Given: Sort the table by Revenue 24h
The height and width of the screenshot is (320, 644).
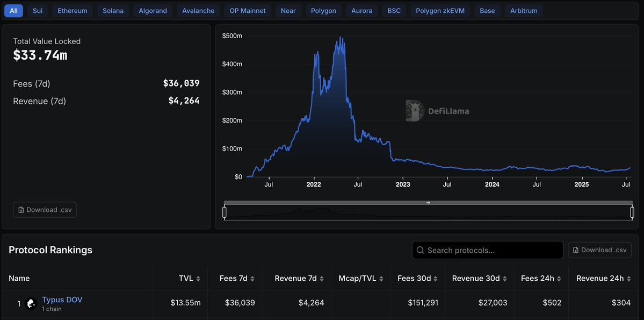Looking at the screenshot, I should click(603, 279).
